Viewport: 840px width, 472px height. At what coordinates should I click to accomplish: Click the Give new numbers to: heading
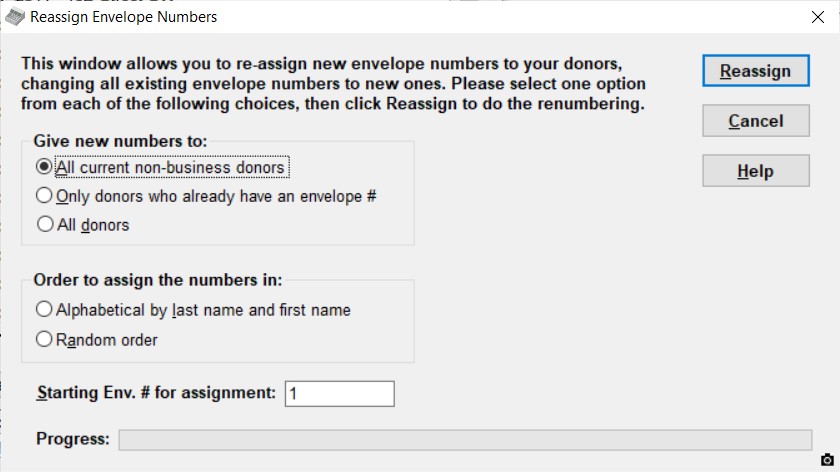[120, 141]
